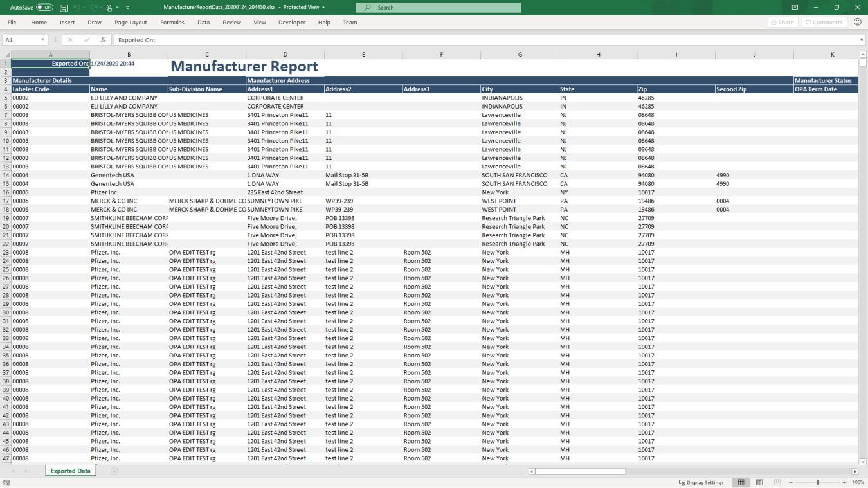Viewport: 868px width, 488px height.
Task: Select Page Break Preview icon
Action: (777, 482)
